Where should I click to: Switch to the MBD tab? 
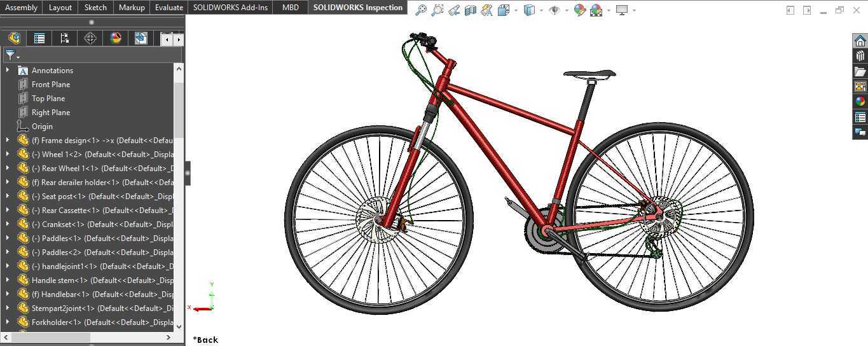pos(291,8)
